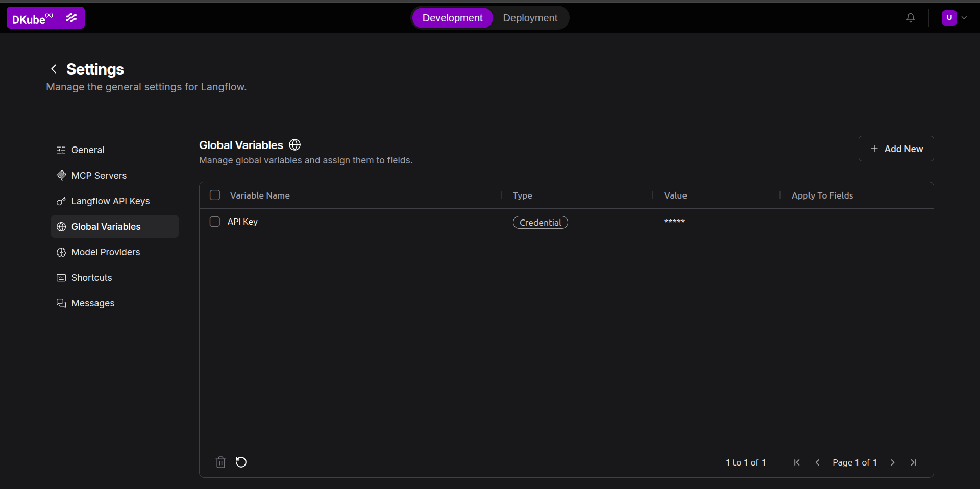The height and width of the screenshot is (489, 980).
Task: Open General settings section
Action: 115,150
